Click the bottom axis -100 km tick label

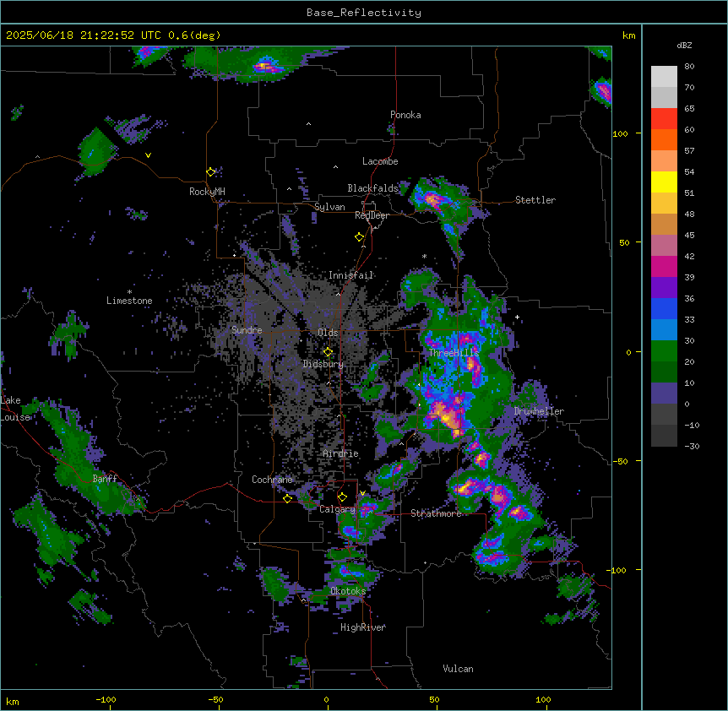coord(106,699)
